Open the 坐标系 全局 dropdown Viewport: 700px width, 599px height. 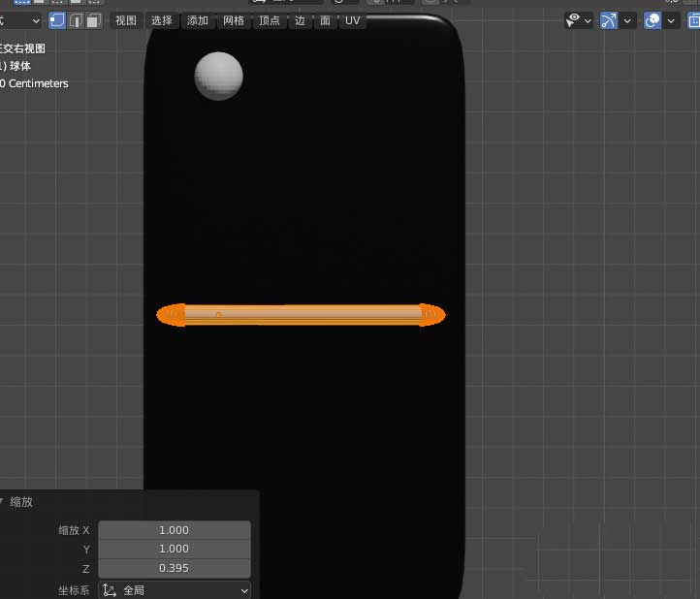coord(175,590)
